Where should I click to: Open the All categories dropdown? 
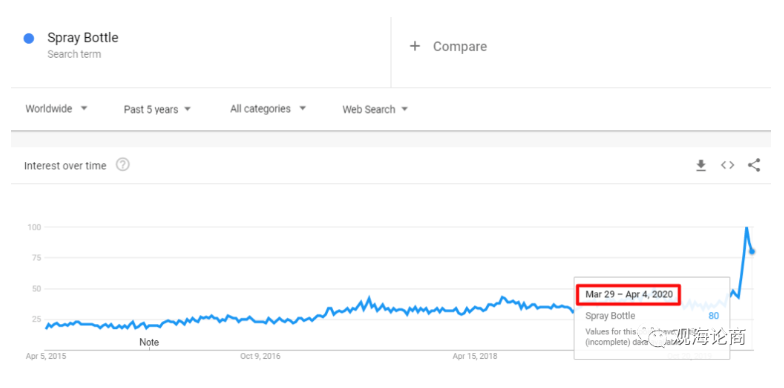268,109
